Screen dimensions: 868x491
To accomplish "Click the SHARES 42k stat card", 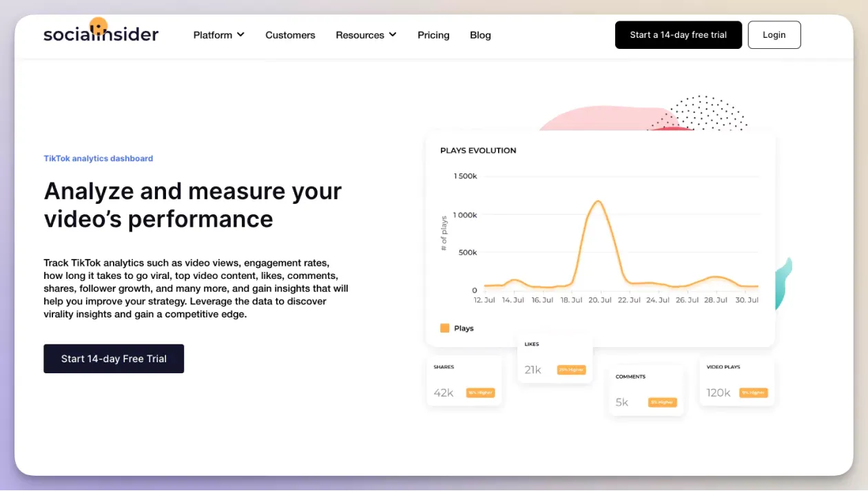I will [464, 381].
